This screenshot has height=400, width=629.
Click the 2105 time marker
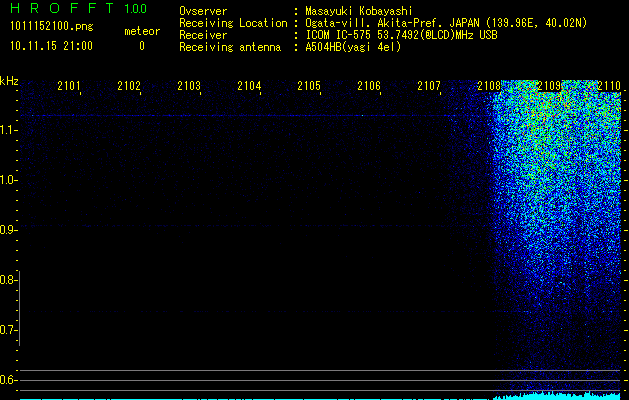(309, 85)
